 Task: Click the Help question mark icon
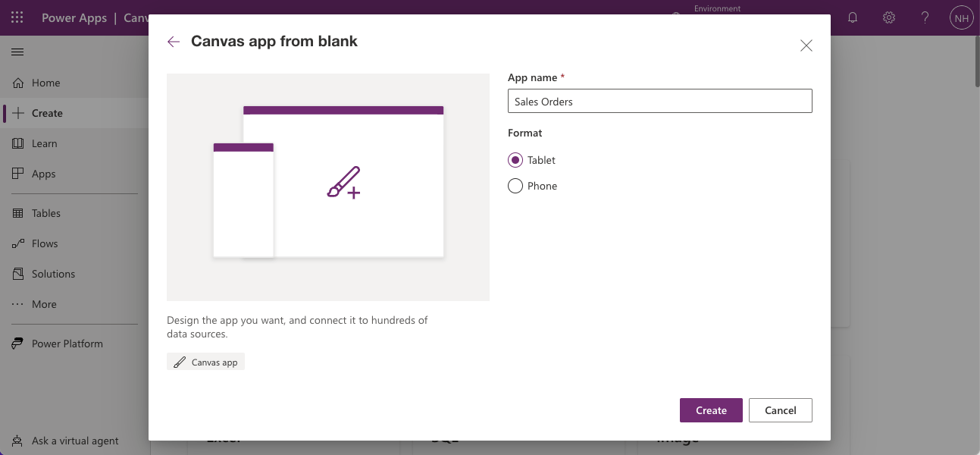click(925, 17)
